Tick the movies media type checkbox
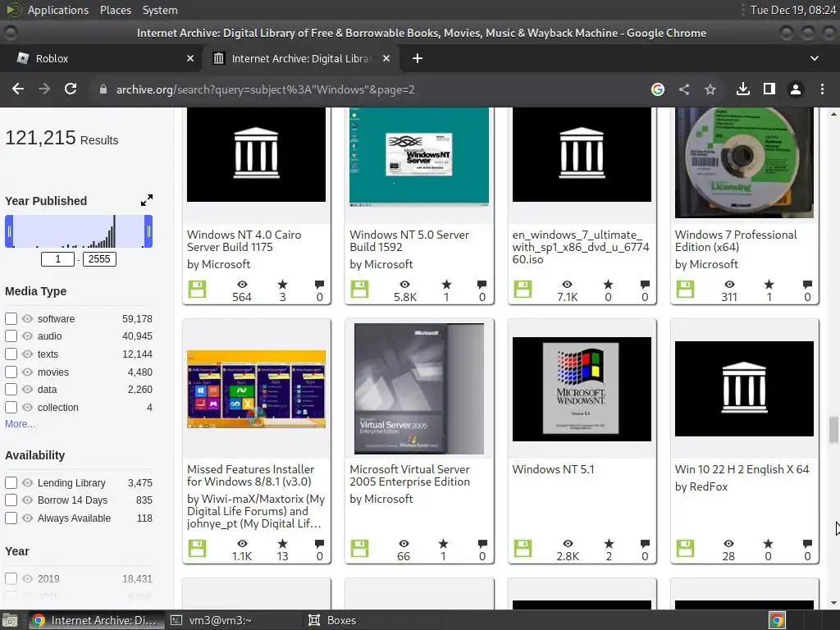The width and height of the screenshot is (840, 630). [x=11, y=372]
